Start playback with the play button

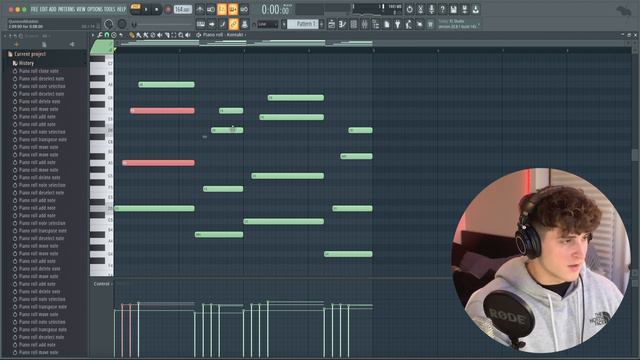click(x=146, y=9)
